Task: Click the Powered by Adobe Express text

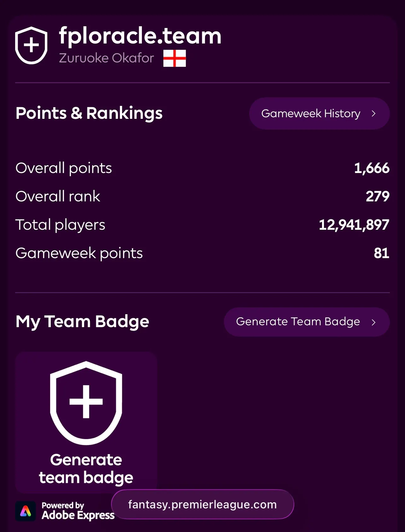Action: [78, 511]
